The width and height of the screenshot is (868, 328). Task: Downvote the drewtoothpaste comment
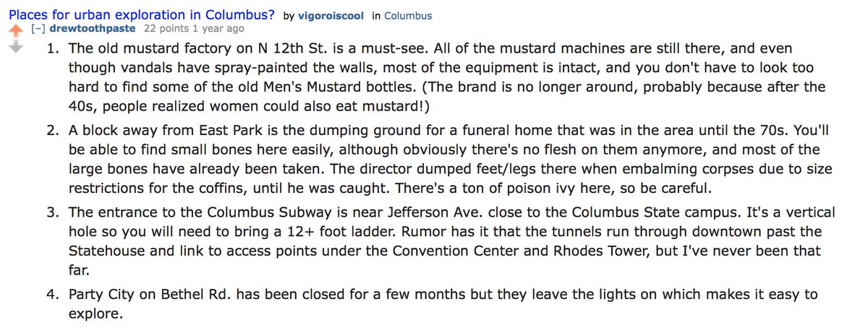(x=15, y=48)
